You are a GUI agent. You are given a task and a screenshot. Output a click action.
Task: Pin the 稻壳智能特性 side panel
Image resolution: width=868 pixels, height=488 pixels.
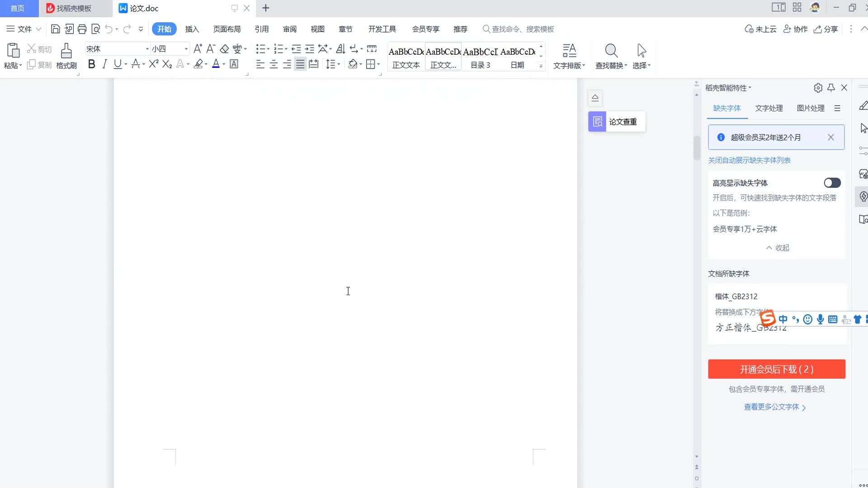click(x=831, y=88)
